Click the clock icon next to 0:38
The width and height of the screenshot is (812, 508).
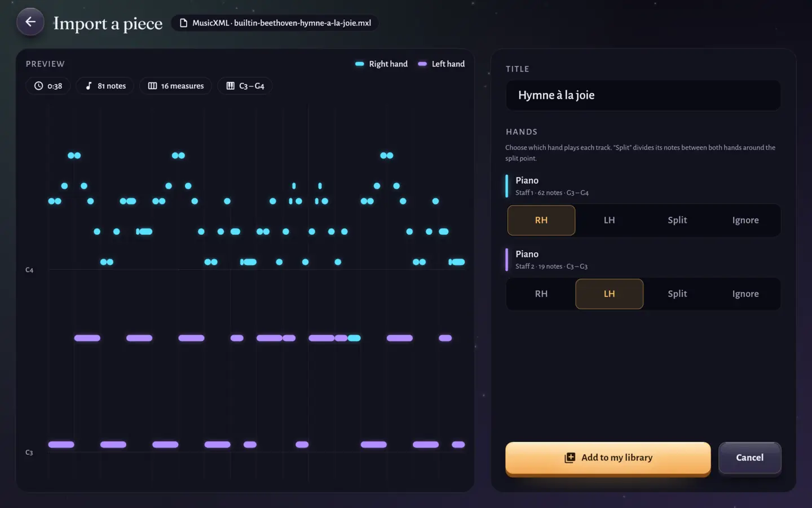[39, 86]
